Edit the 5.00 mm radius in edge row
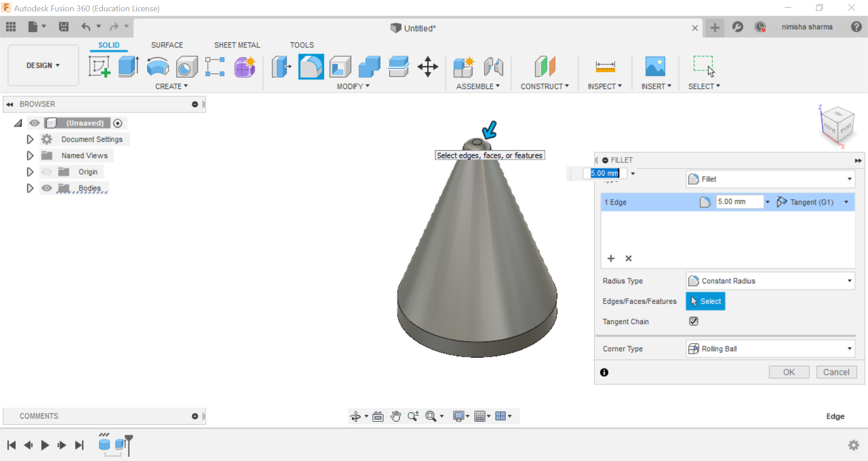 click(740, 202)
